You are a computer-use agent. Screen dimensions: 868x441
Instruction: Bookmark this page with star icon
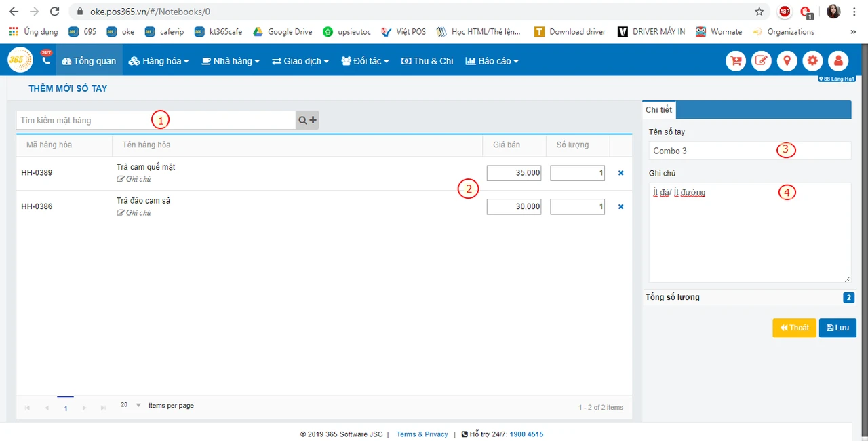point(759,12)
